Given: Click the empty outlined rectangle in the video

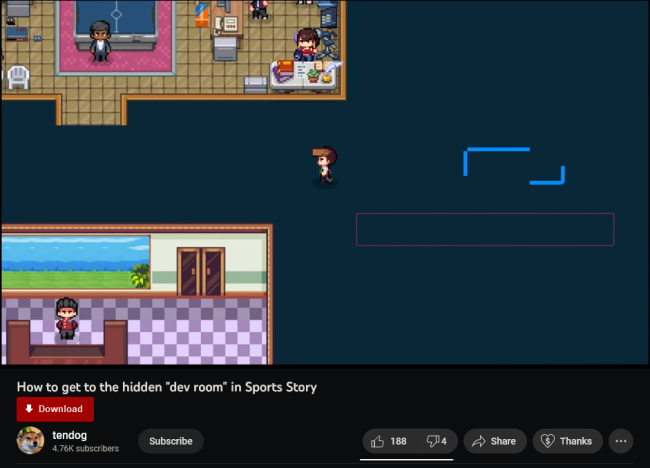Looking at the screenshot, I should pyautogui.click(x=484, y=229).
